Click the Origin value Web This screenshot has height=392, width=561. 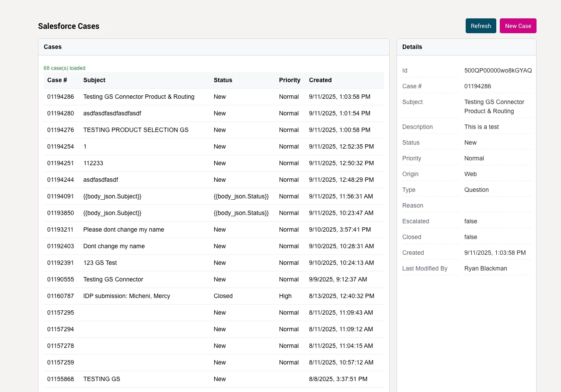[x=470, y=174]
